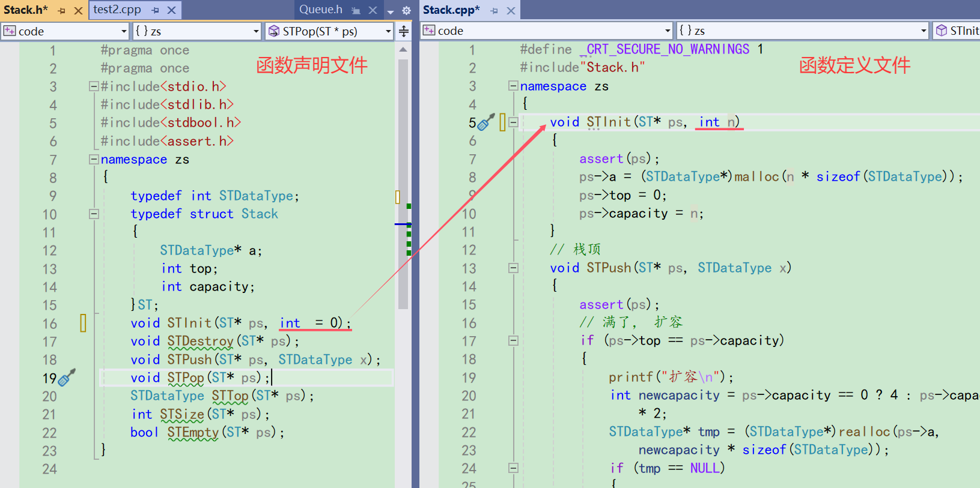Click the cube icon next to STPop(ST * ps)
980x488 pixels.
click(x=274, y=31)
